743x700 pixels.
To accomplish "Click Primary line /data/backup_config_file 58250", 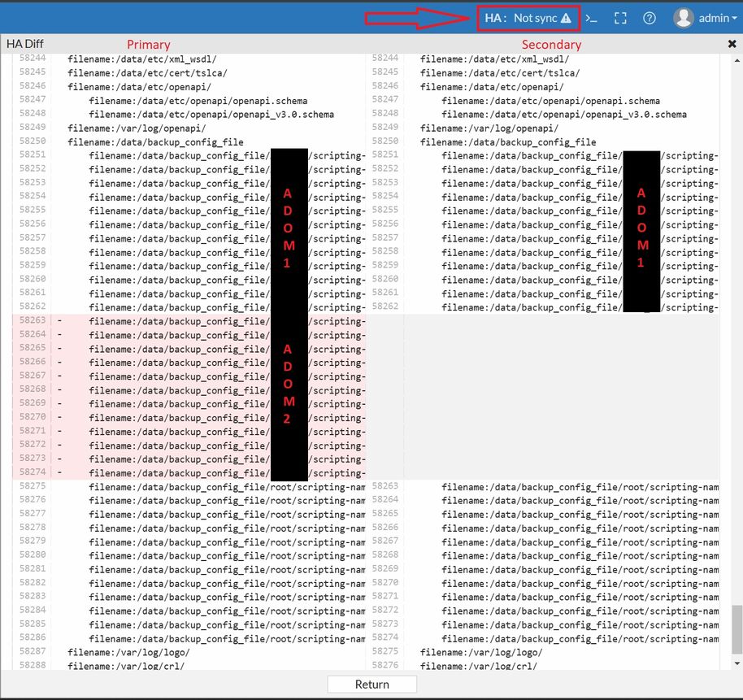I will (x=155, y=142).
